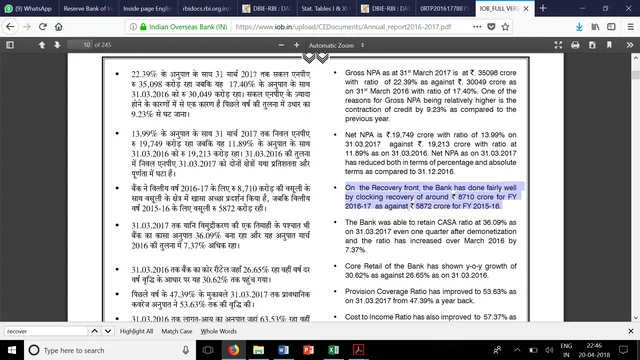Go back to the previous page

[10, 27]
